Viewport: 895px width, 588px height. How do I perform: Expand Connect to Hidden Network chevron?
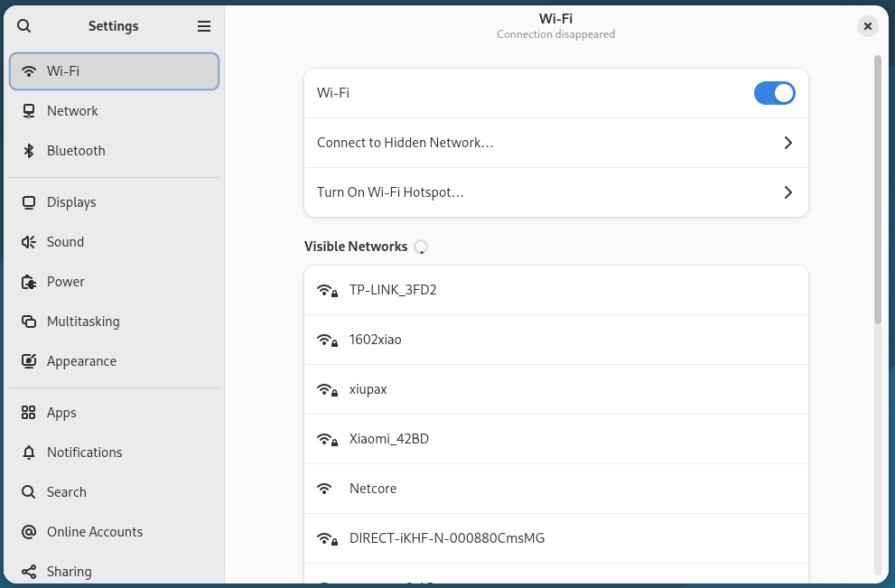788,143
